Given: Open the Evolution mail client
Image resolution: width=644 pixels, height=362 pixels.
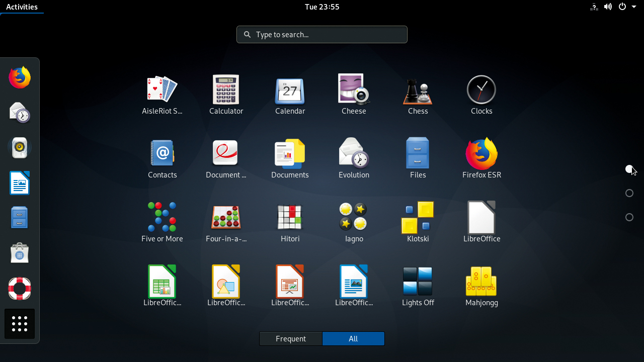Looking at the screenshot, I should pos(354,153).
